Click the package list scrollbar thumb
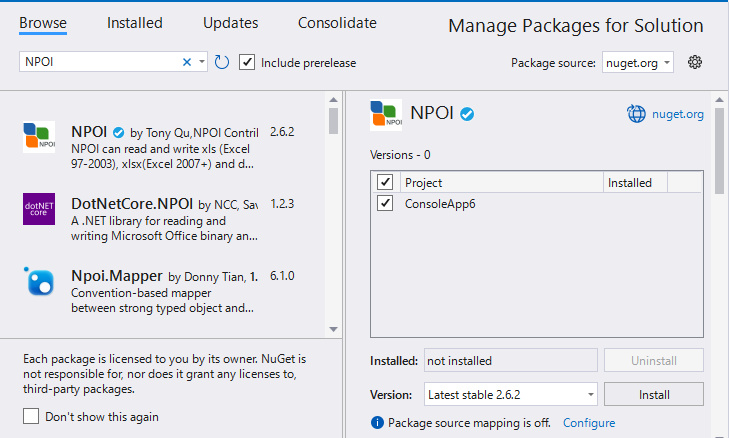Screen dimensions: 729x438 tap(333, 121)
